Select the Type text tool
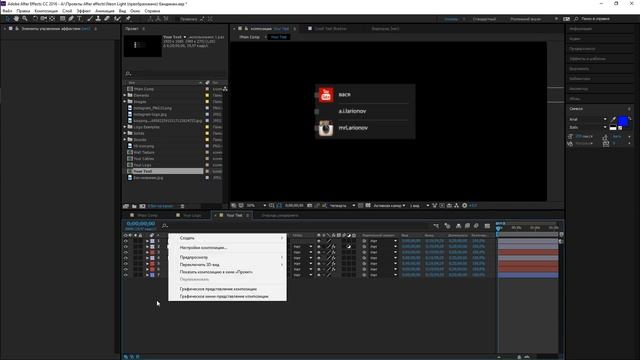The width and height of the screenshot is (640, 360). point(80,19)
